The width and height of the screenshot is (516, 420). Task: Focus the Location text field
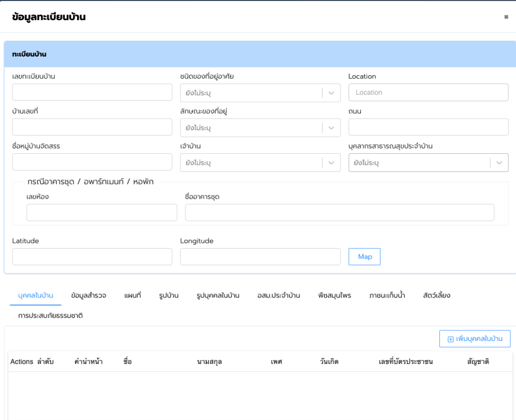coord(428,92)
